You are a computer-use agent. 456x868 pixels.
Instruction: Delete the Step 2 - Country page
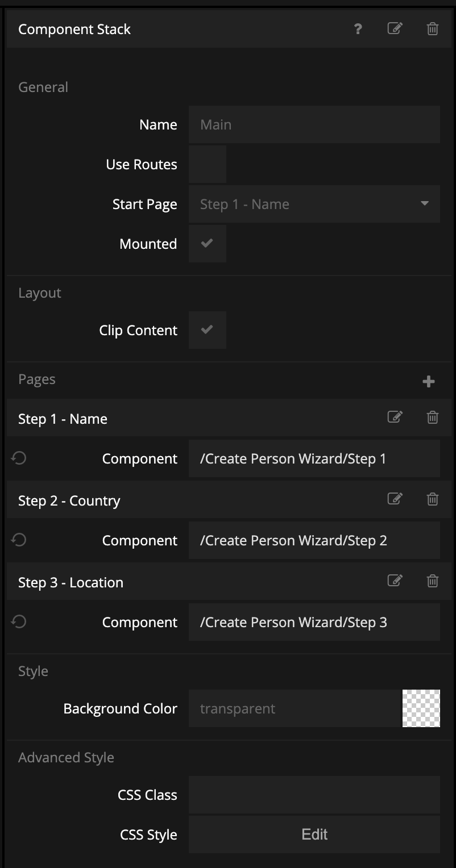pyautogui.click(x=433, y=500)
